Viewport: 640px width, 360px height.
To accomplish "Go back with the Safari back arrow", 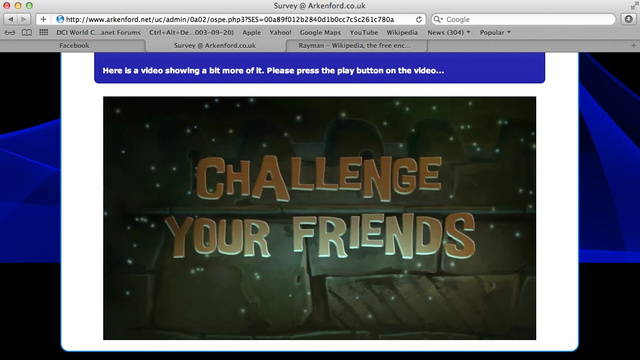I will pyautogui.click(x=11, y=19).
